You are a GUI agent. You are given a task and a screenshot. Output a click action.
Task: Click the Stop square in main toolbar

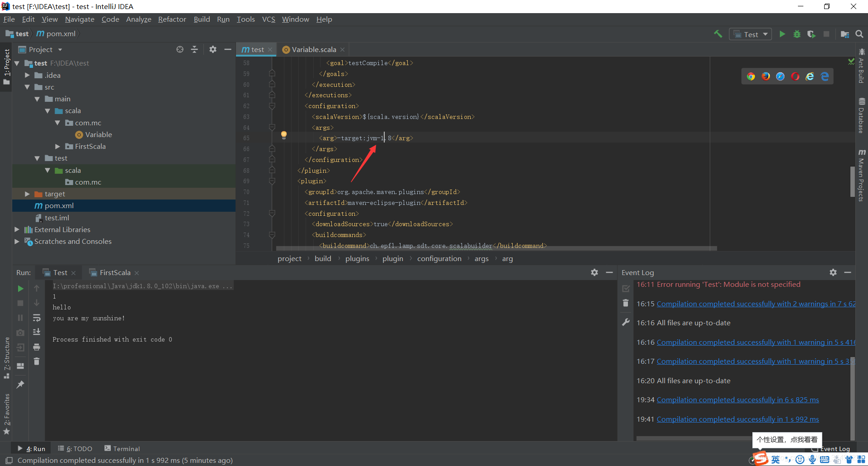[x=826, y=34]
